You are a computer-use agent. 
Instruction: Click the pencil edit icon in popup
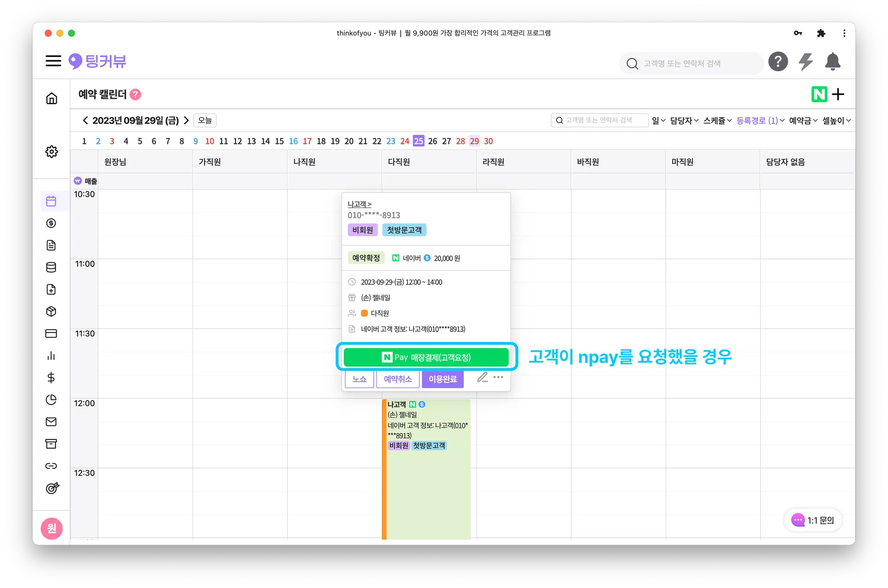[x=482, y=377]
